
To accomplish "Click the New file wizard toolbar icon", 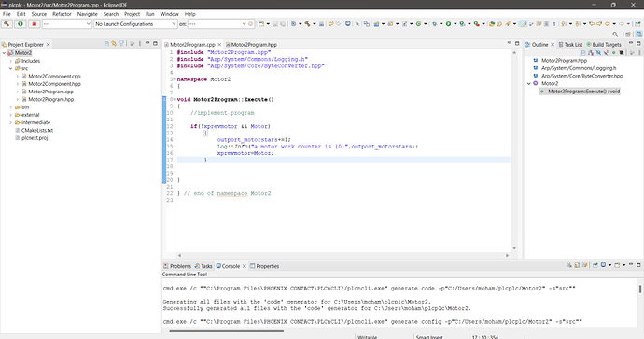I will pos(260,24).
